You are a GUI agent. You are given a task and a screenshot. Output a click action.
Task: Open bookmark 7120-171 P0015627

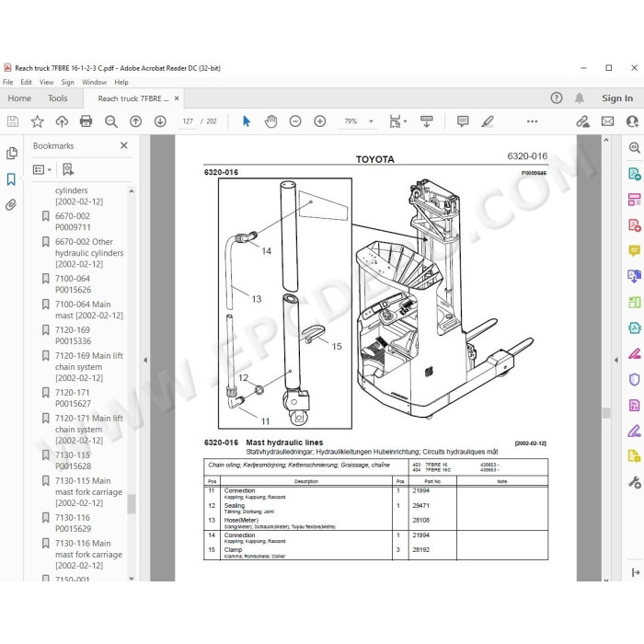73,397
